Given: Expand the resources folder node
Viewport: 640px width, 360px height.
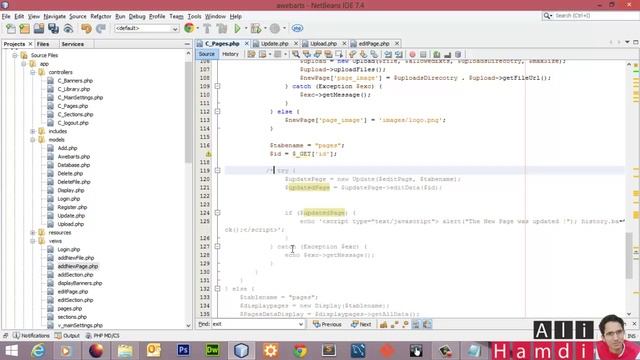Looking at the screenshot, I should (x=33, y=233).
